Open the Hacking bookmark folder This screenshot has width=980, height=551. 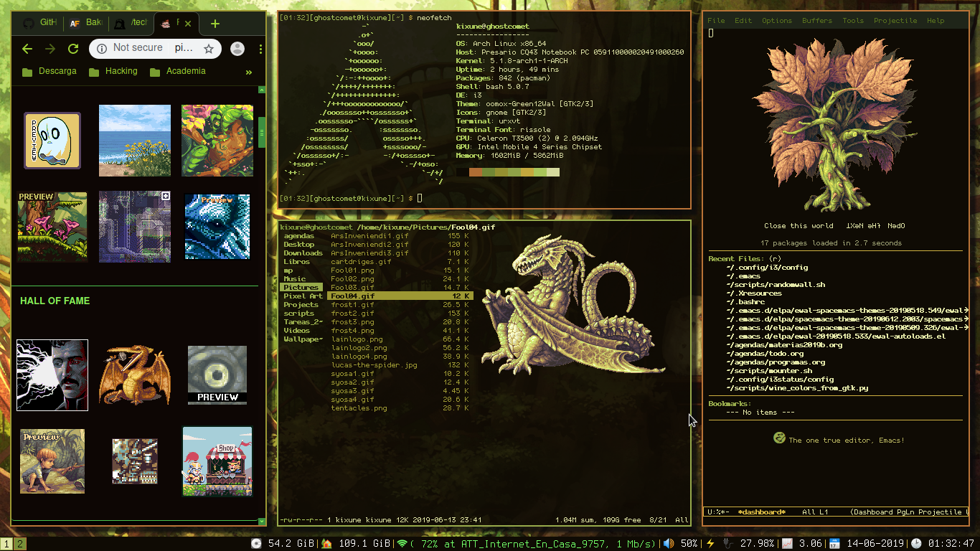tap(113, 72)
